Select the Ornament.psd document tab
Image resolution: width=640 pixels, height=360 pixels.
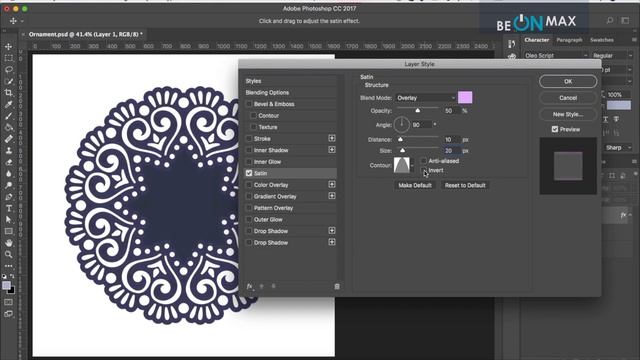(86, 34)
